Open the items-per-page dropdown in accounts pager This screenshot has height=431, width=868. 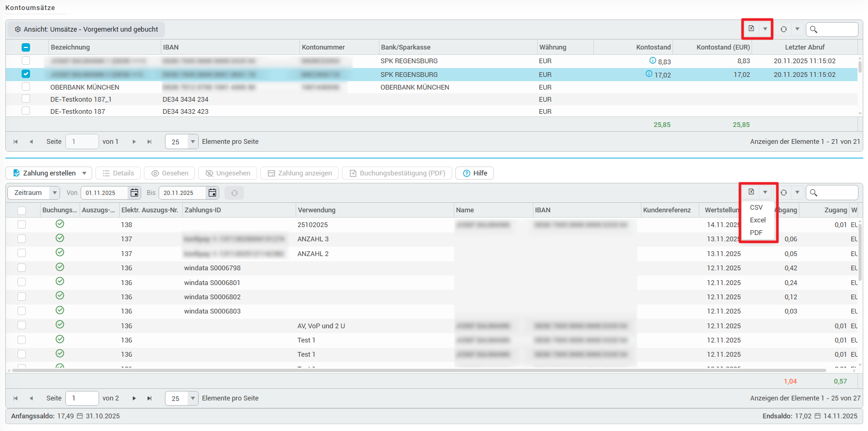(x=192, y=142)
